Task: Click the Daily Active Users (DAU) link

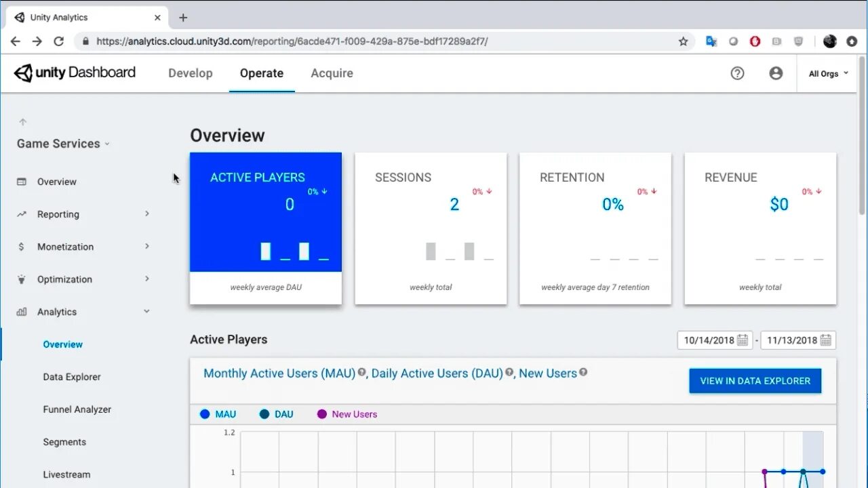Action: pyautogui.click(x=437, y=373)
